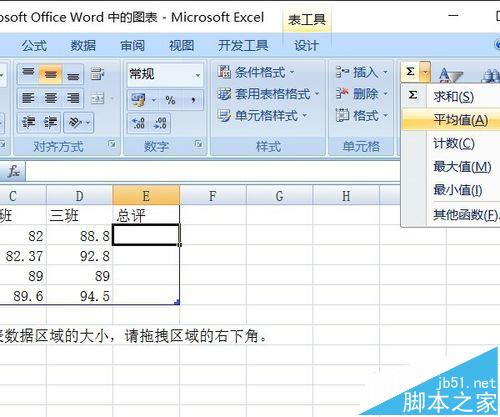
Task: Click table resize handle at corner
Action: tap(177, 302)
